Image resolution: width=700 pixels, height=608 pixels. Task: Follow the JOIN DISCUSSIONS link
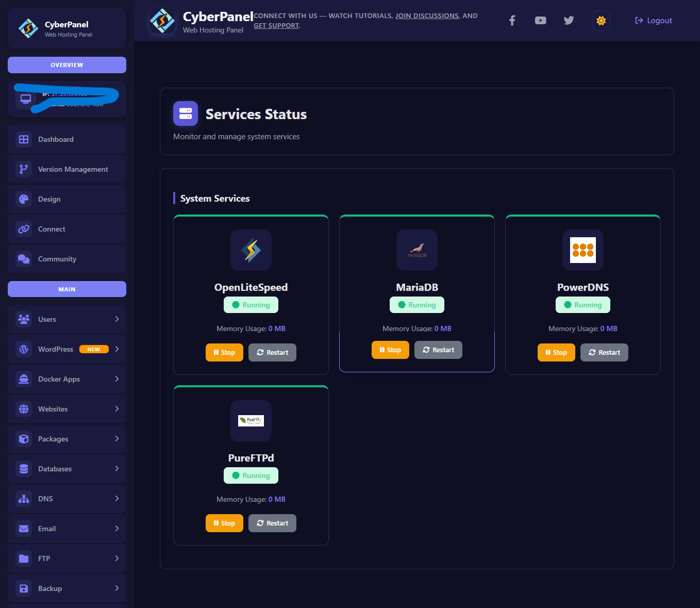click(427, 16)
